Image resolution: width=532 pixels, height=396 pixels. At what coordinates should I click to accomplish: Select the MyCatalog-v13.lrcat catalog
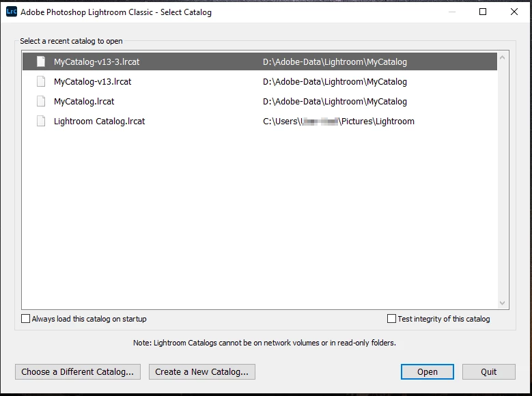point(260,81)
